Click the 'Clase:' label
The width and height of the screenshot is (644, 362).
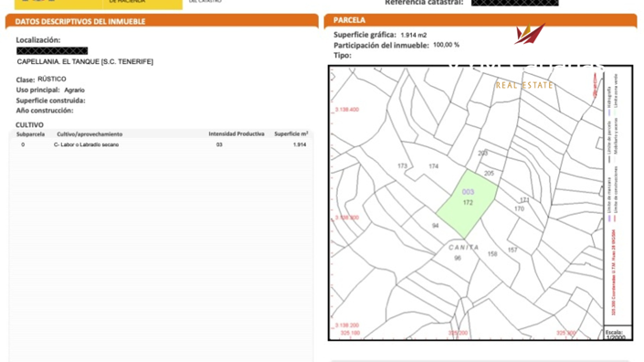25,80
